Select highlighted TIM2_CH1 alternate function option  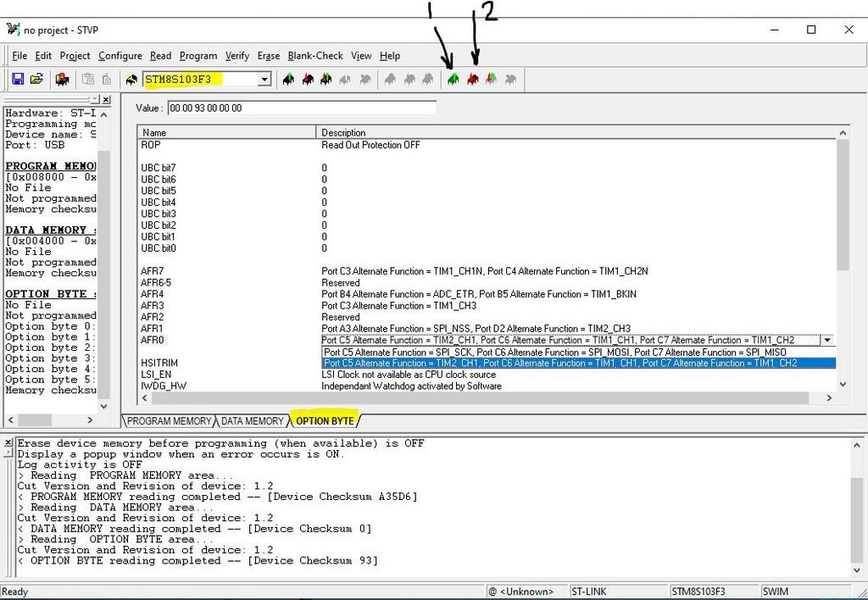(559, 364)
